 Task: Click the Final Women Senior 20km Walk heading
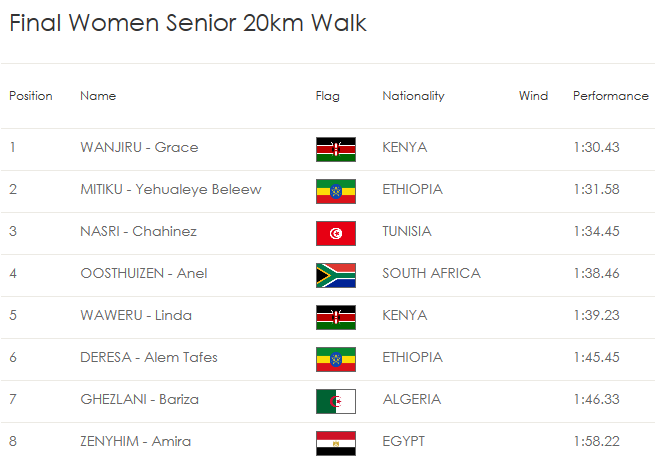tap(188, 23)
